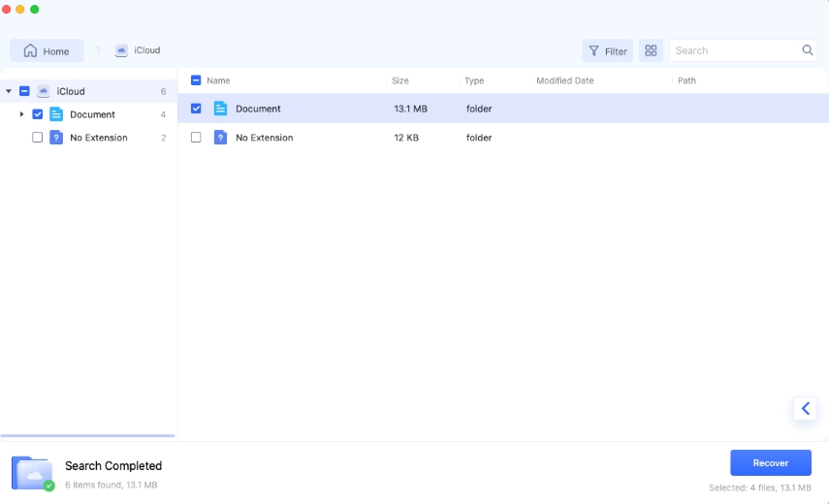Expand the Document tree node in sidebar

(x=21, y=114)
